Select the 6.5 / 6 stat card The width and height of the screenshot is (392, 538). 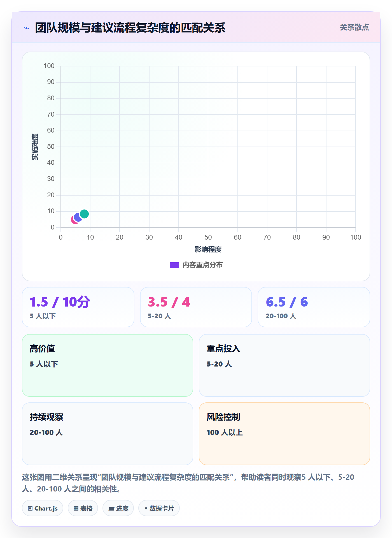(314, 307)
